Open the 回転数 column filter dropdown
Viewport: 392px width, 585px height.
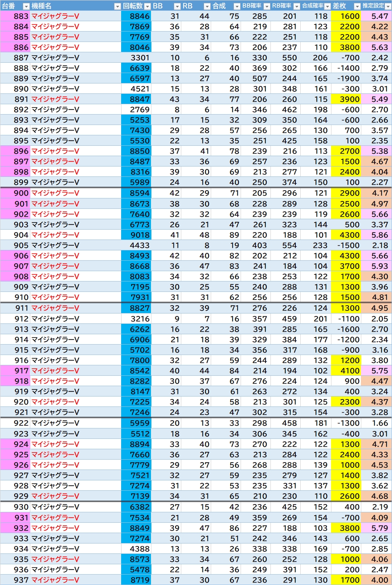click(x=147, y=6)
